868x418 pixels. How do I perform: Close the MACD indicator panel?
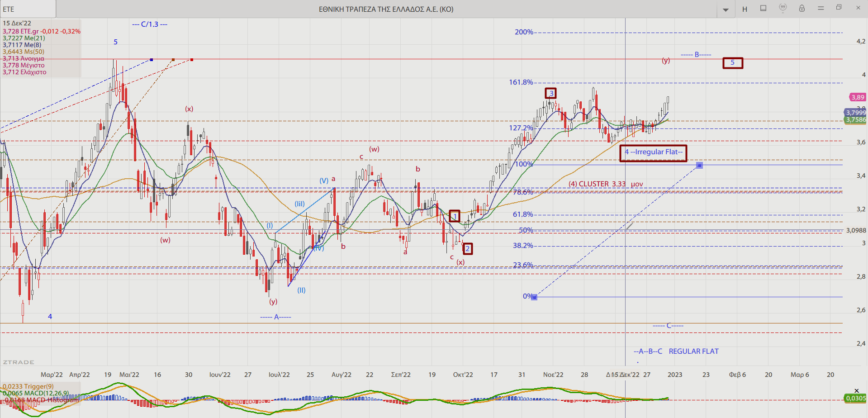[856, 390]
